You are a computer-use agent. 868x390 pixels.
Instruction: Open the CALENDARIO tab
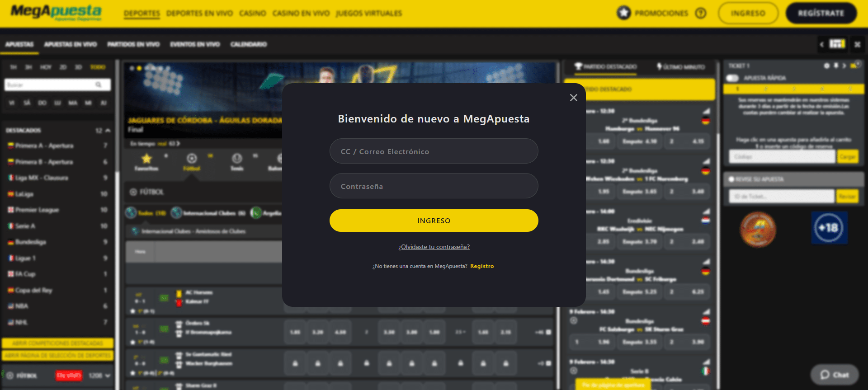[x=249, y=44]
